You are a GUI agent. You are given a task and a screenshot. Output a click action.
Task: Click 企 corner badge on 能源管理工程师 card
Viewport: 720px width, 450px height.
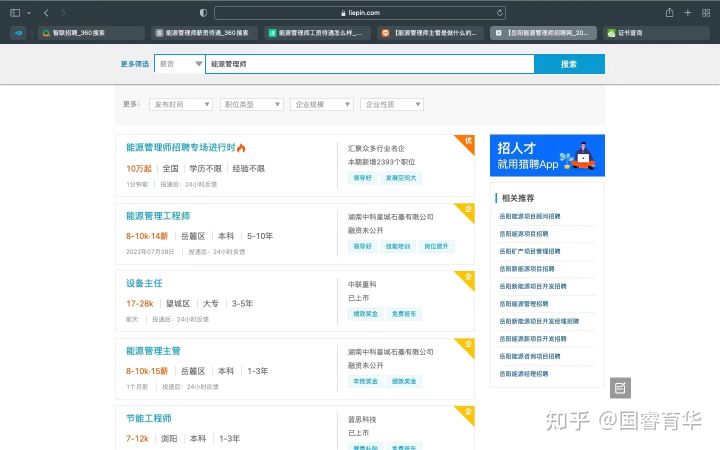[467, 210]
